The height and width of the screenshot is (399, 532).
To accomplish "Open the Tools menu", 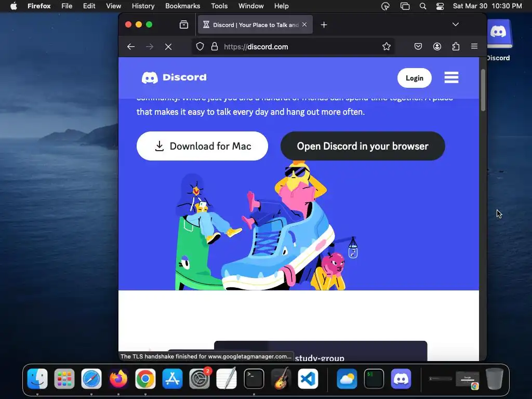I will click(219, 6).
